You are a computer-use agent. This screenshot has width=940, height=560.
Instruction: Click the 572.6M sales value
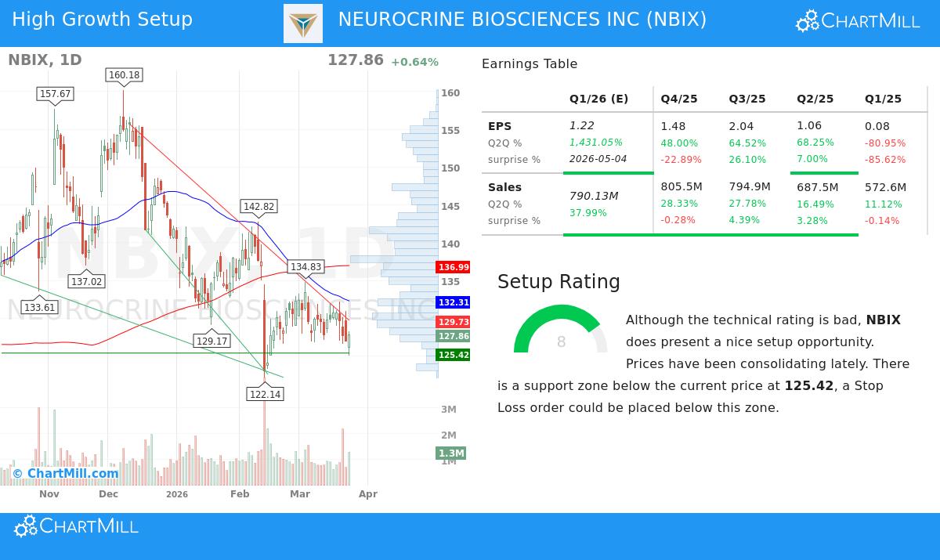886,187
